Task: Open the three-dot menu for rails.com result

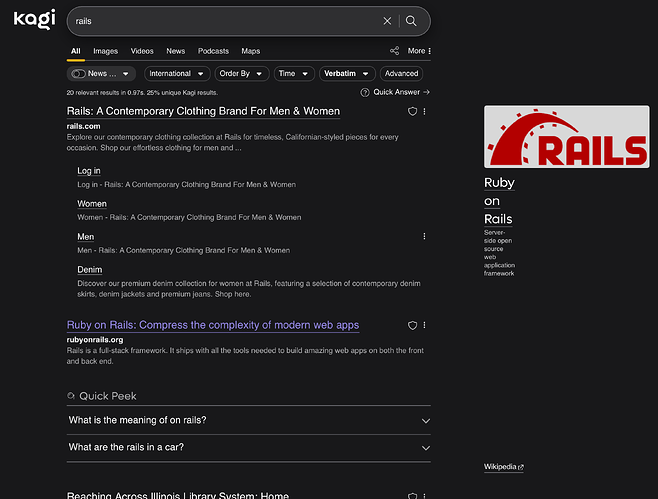Action: click(424, 111)
